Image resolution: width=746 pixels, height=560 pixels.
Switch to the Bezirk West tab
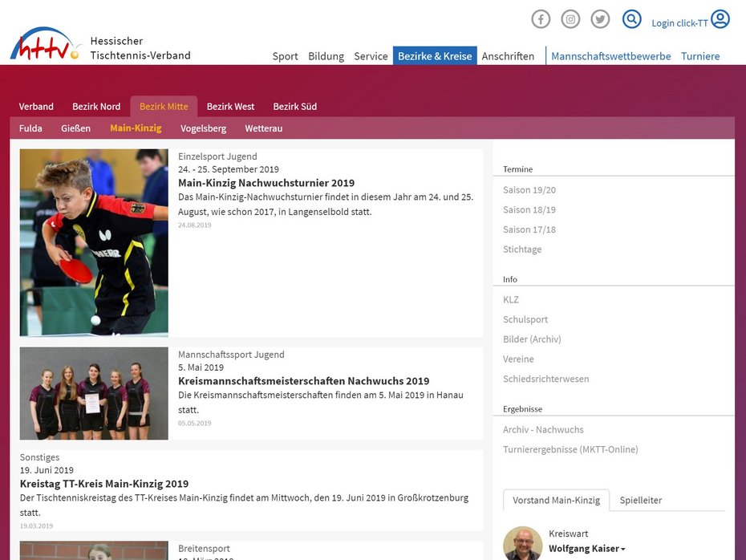(x=230, y=107)
